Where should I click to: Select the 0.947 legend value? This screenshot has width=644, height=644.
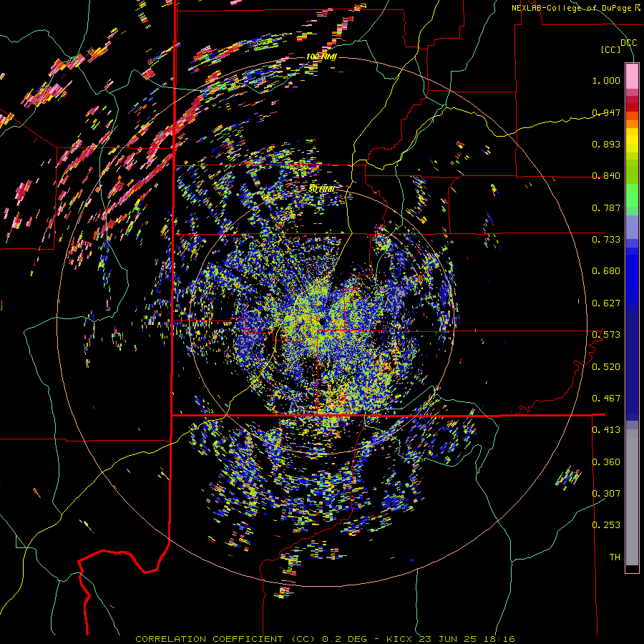pos(606,112)
